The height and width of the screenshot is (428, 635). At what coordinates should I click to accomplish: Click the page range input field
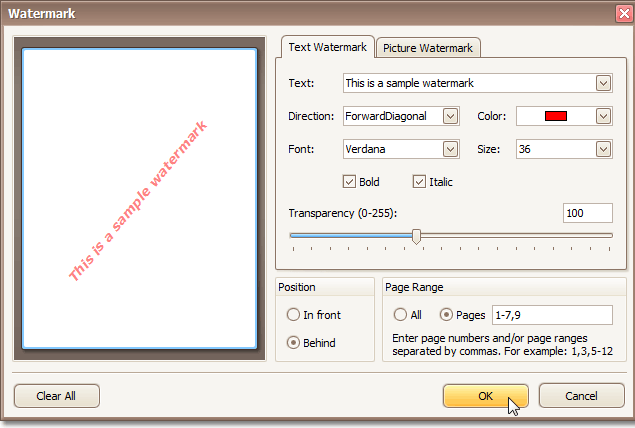tap(552, 315)
